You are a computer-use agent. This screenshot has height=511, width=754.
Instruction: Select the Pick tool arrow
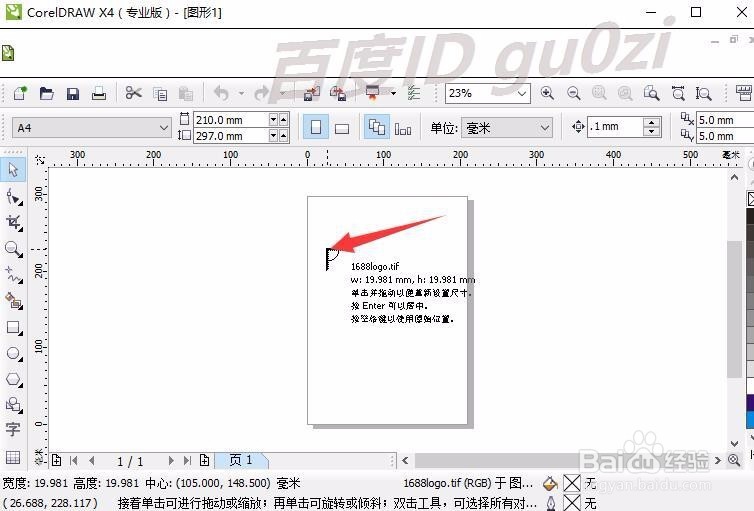pos(13,170)
